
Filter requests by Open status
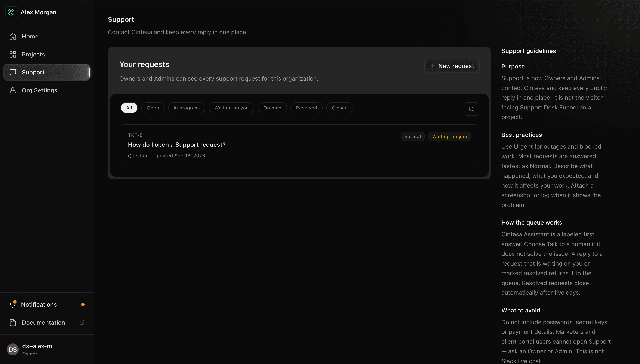(x=153, y=108)
